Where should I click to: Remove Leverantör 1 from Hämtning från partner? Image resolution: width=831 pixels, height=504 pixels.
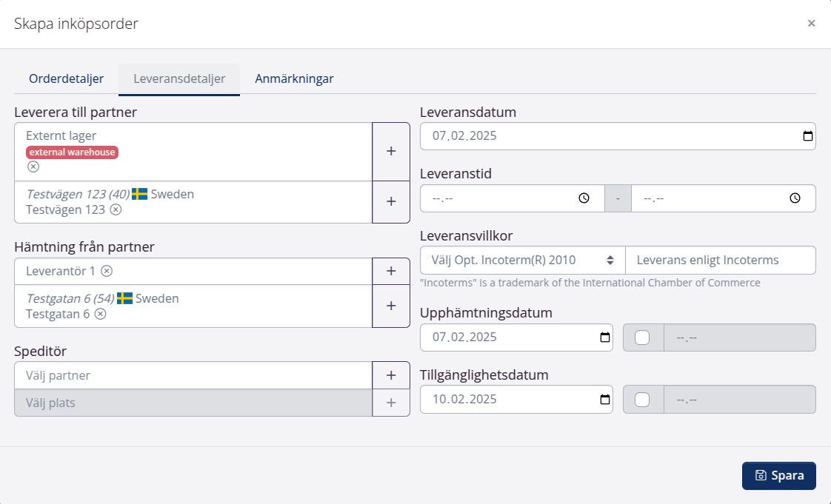pyautogui.click(x=107, y=271)
